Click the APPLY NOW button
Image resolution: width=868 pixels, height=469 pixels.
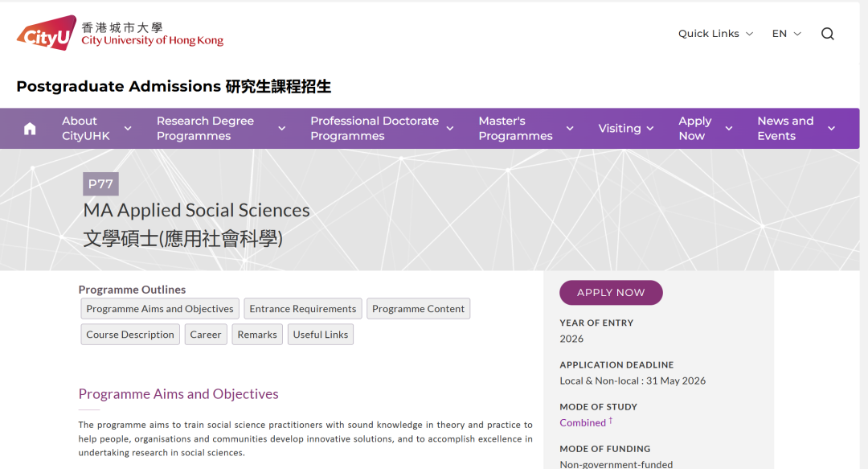611,292
